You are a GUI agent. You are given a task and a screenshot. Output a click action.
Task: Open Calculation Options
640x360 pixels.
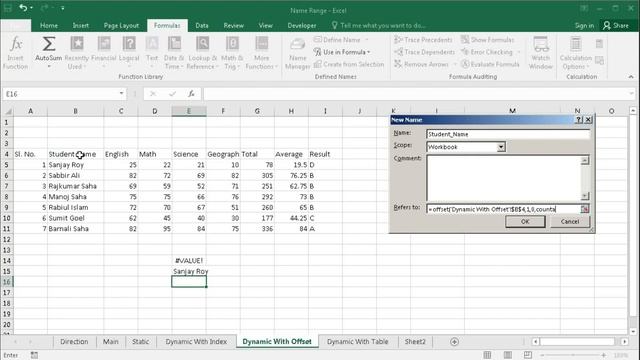point(576,53)
